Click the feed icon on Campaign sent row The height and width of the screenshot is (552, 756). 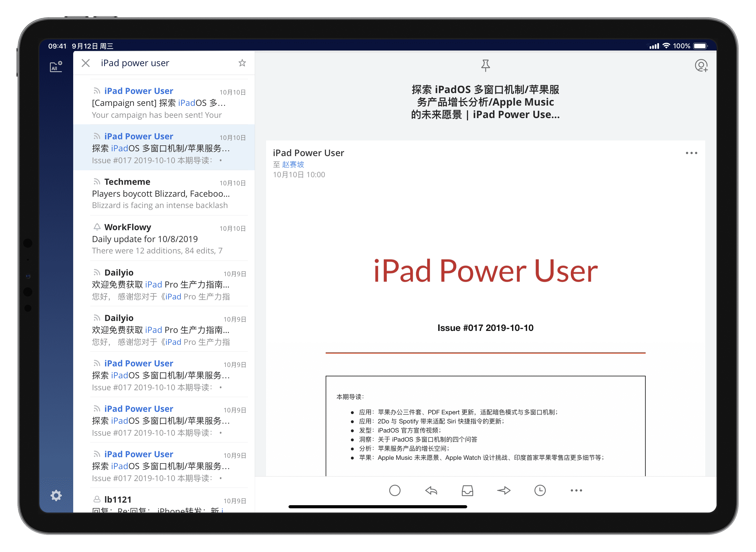96,91
